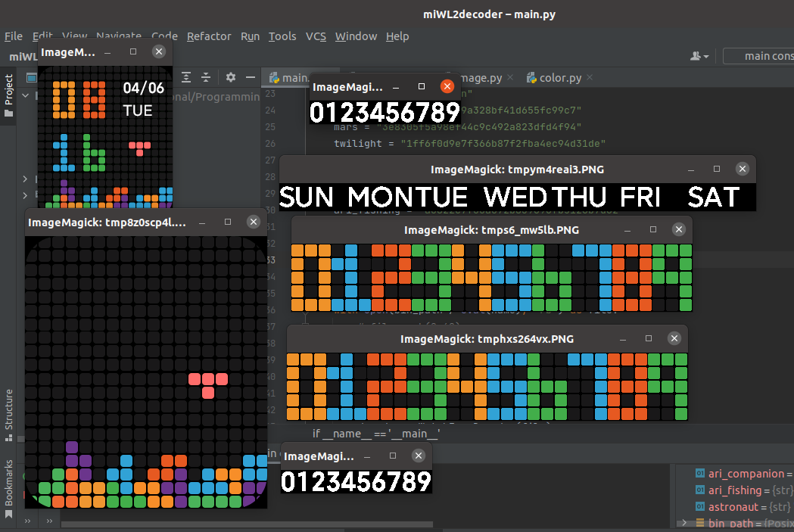Click line number 26 in the editor gutter
The height and width of the screenshot is (532, 794).
270,143
